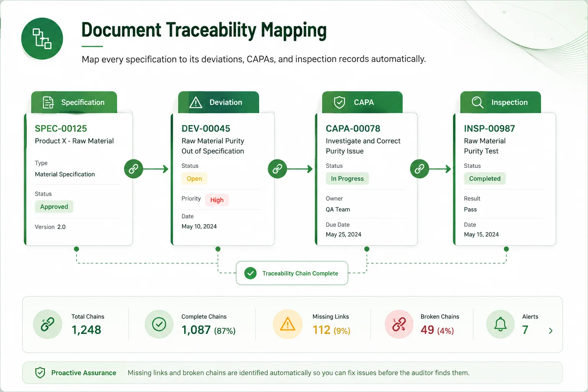The height and width of the screenshot is (392, 588).
Task: Click the High priority badge
Action: (x=217, y=200)
